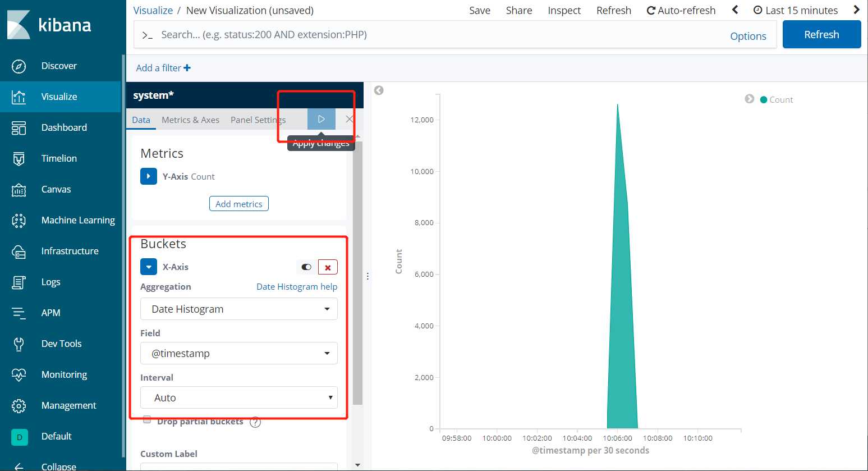Move time range forward
Viewport: 868px width, 471px height.
click(x=856, y=10)
